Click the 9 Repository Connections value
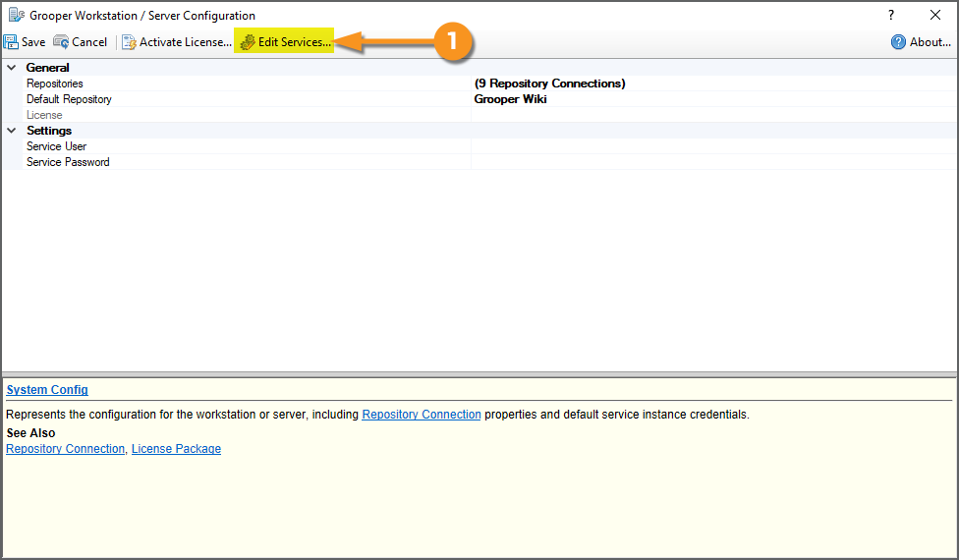The height and width of the screenshot is (560, 959). [x=549, y=84]
